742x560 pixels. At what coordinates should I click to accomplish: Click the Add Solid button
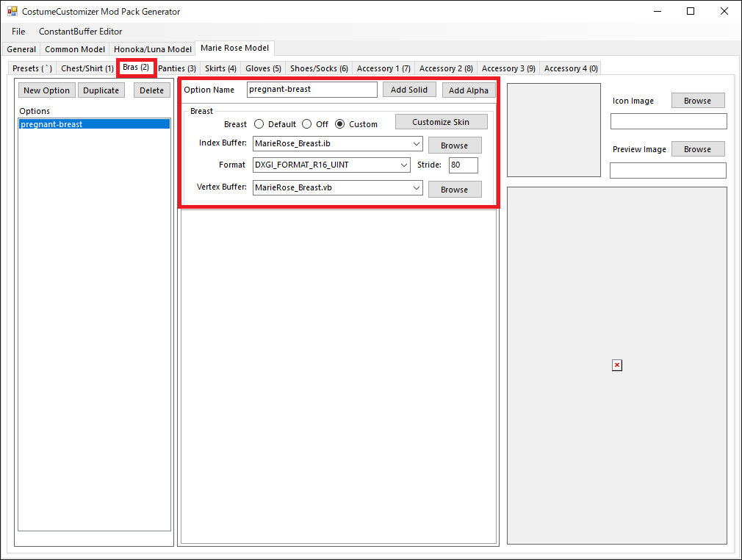point(409,90)
